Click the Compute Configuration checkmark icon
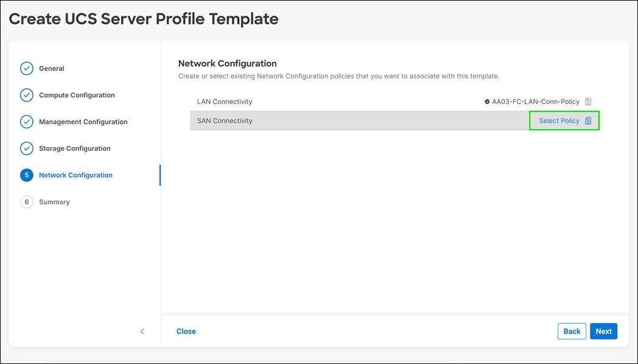Viewport: 638px width, 364px height. (26, 95)
